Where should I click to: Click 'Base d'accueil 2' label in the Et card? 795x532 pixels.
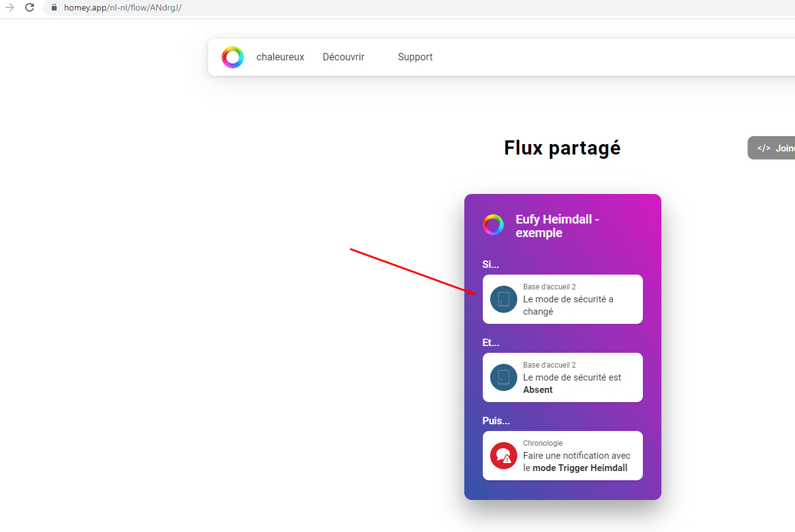coord(549,365)
